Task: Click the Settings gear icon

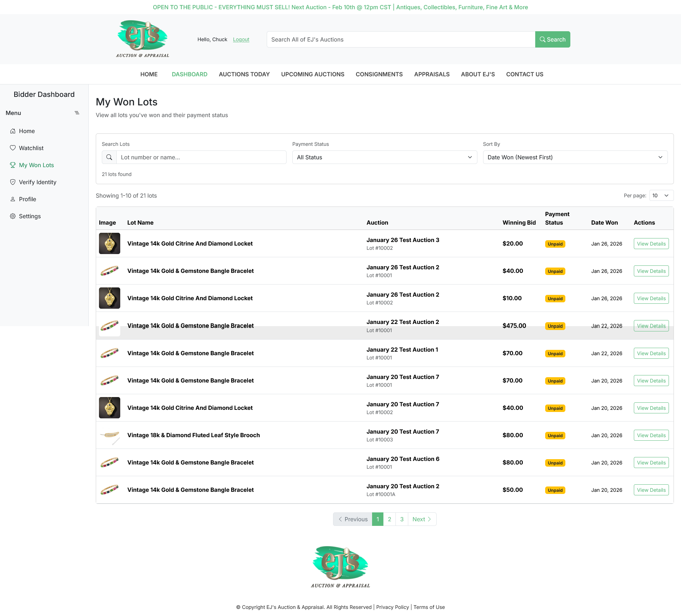Action: (13, 216)
